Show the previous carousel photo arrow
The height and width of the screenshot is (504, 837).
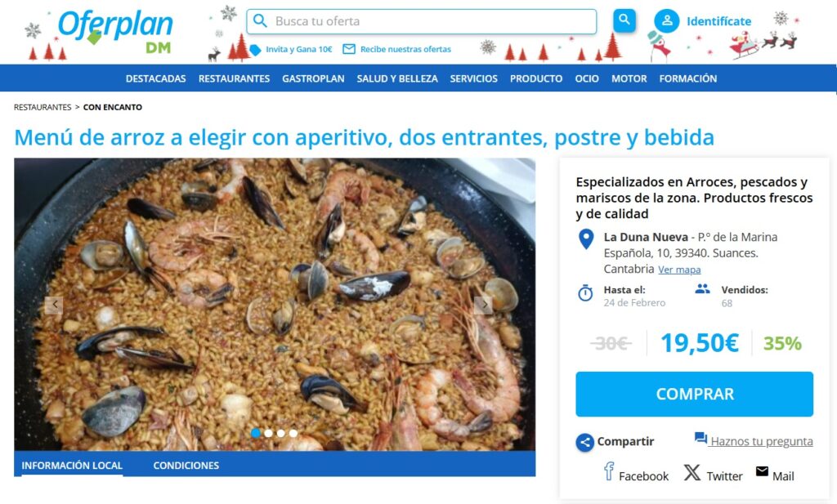(x=54, y=305)
